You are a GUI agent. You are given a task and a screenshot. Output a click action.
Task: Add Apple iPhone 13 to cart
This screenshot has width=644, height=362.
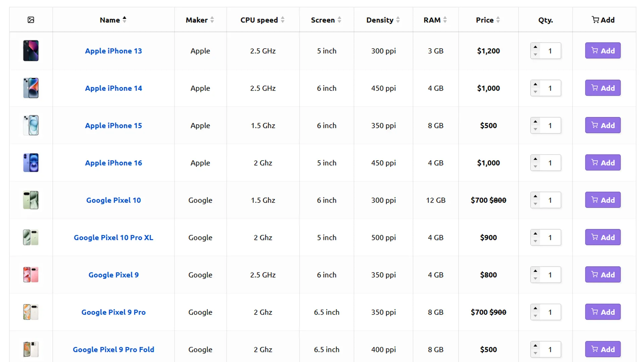[603, 51]
